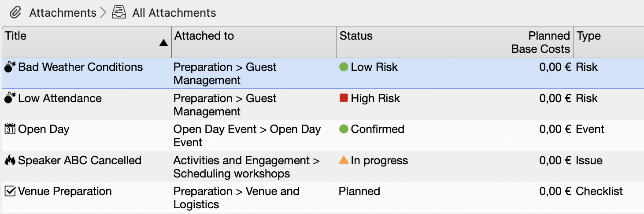Screen dimensions: 644x214
Task: Toggle sort order using the Title arrow
Action: coord(163,43)
